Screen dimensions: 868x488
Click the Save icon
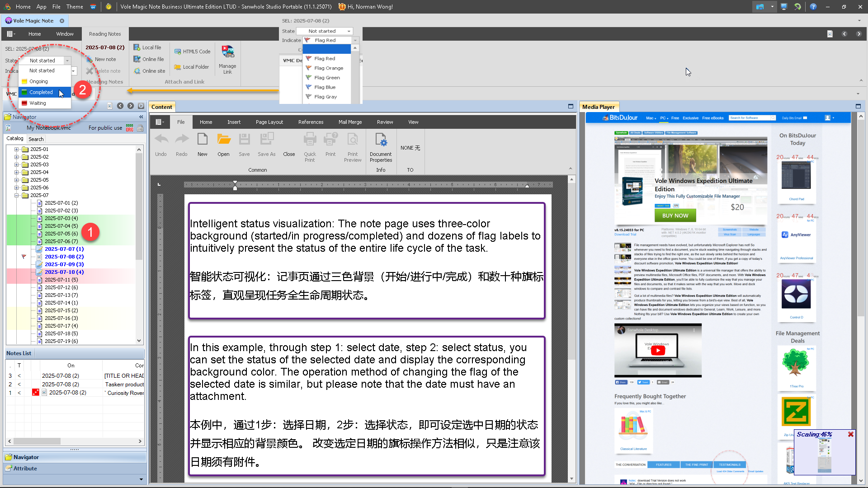click(244, 140)
